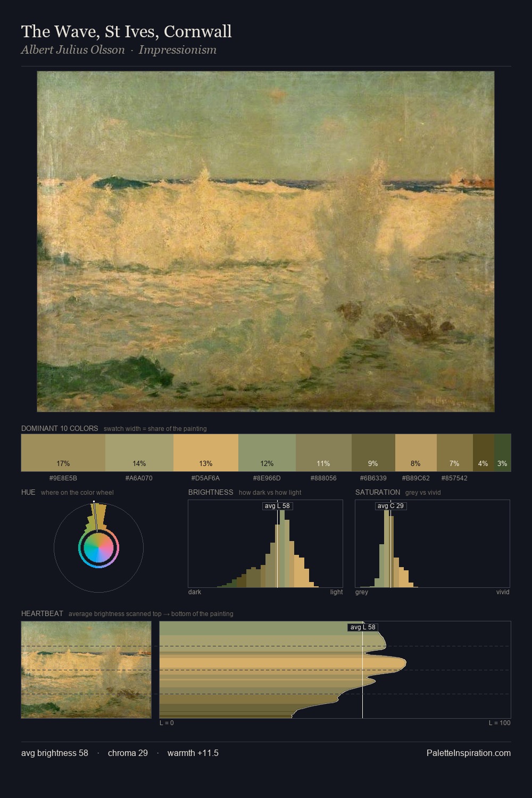
Task: Click the brightness histogram chart
Action: (265, 544)
